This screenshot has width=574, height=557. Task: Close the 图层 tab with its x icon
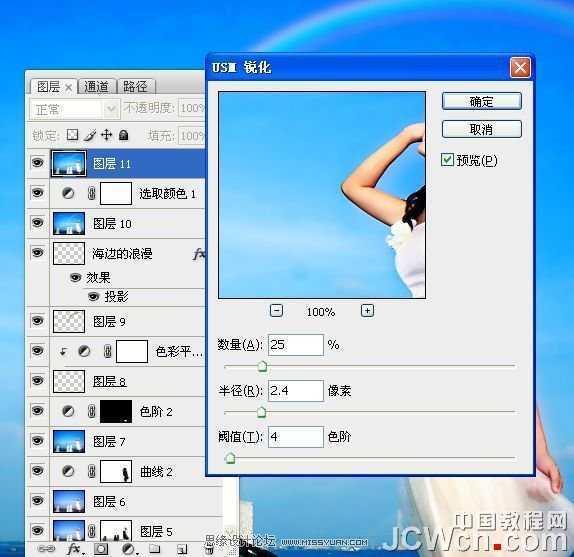pos(68,87)
